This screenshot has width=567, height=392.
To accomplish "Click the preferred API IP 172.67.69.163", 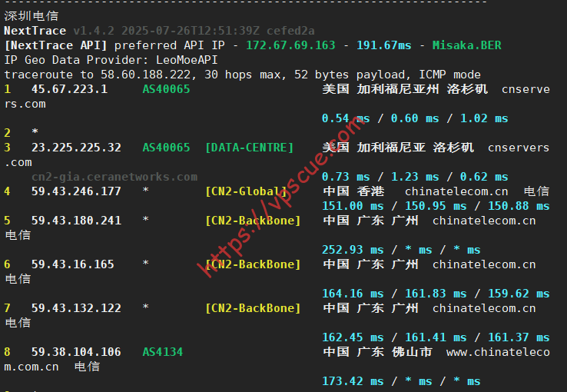I will (290, 45).
